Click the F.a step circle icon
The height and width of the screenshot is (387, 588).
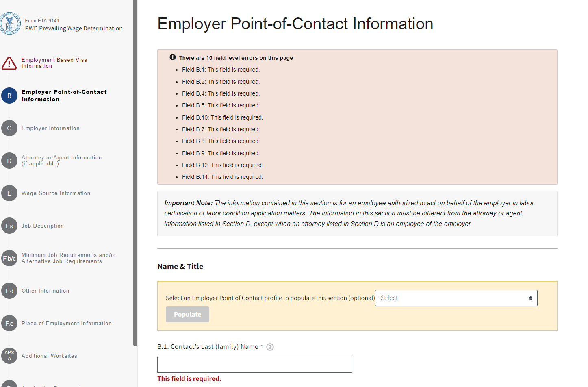pyautogui.click(x=9, y=226)
